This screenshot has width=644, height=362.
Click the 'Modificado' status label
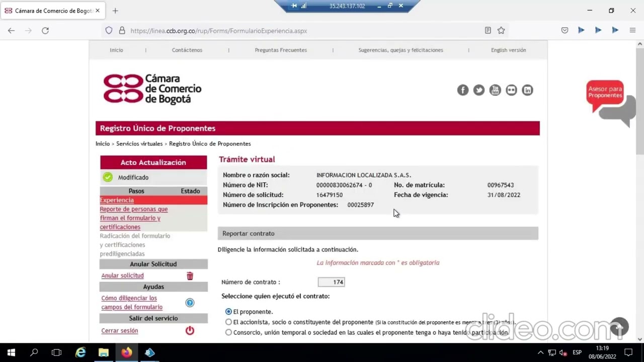(x=133, y=177)
